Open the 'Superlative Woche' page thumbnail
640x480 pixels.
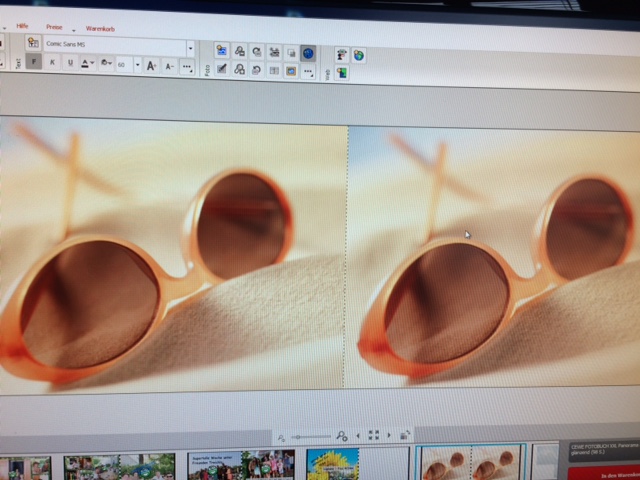pos(241,464)
